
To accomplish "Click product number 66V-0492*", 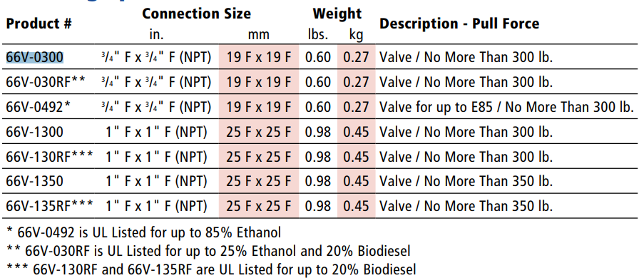I will (38, 107).
